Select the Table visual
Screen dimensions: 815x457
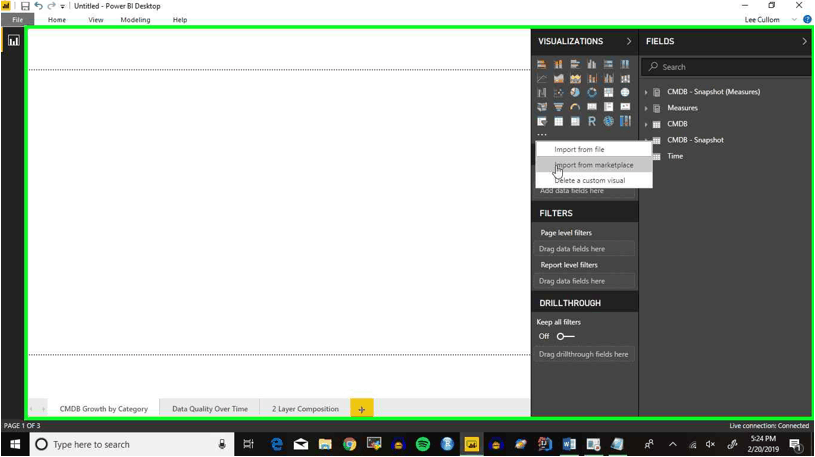558,121
